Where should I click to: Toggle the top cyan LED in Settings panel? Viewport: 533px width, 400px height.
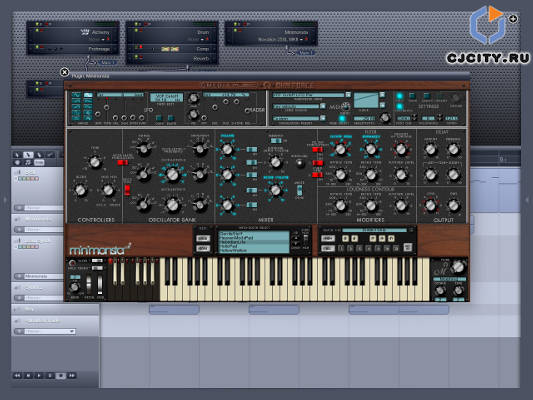click(400, 96)
